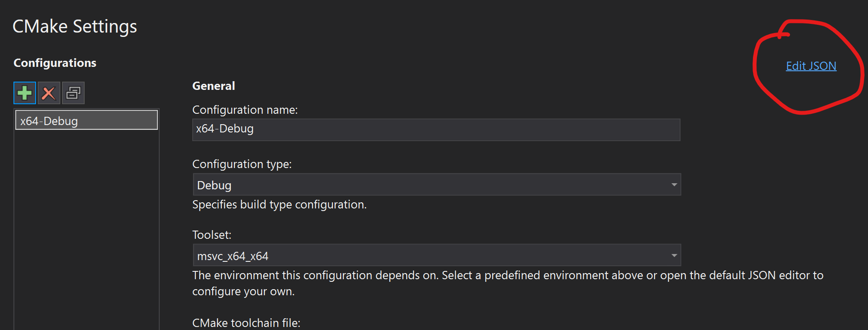
Task: Clone the selected configuration
Action: 73,93
